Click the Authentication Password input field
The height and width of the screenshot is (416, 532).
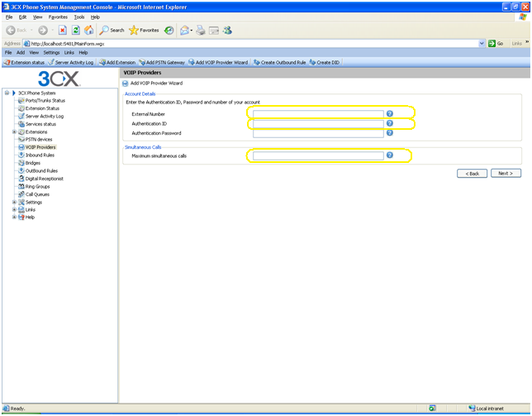318,133
